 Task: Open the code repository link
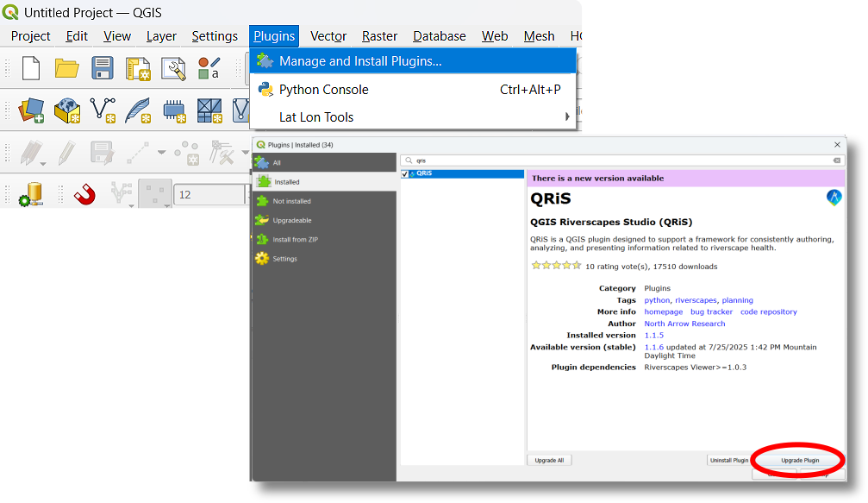[768, 311]
